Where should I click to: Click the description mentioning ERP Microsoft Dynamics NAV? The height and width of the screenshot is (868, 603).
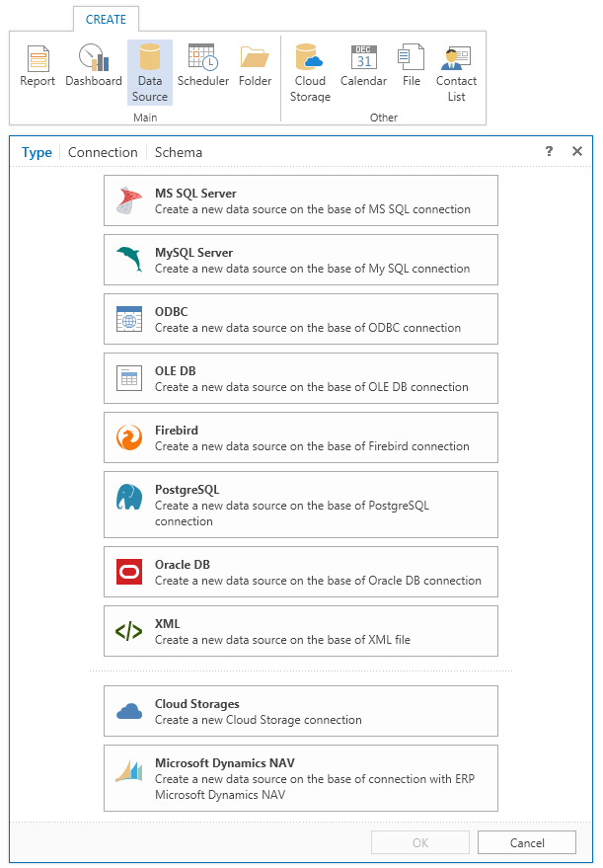(315, 787)
